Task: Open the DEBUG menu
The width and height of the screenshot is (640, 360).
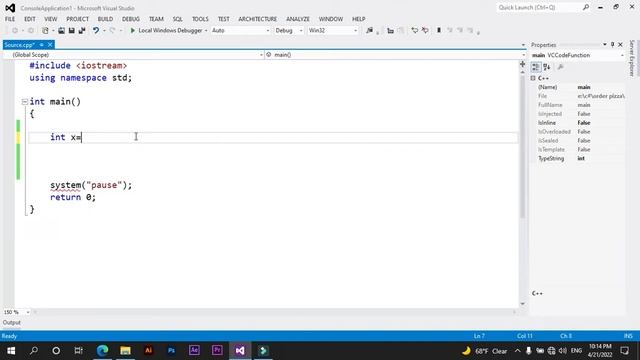Action: pyautogui.click(x=131, y=19)
